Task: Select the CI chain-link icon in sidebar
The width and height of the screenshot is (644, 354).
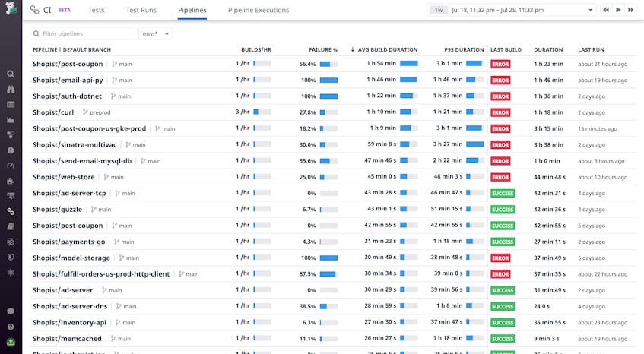Action: coord(11,211)
